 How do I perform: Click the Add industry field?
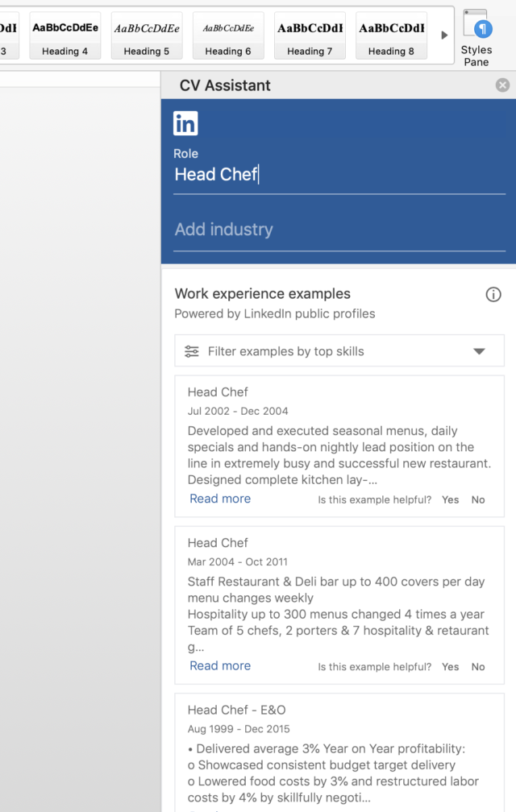click(339, 230)
